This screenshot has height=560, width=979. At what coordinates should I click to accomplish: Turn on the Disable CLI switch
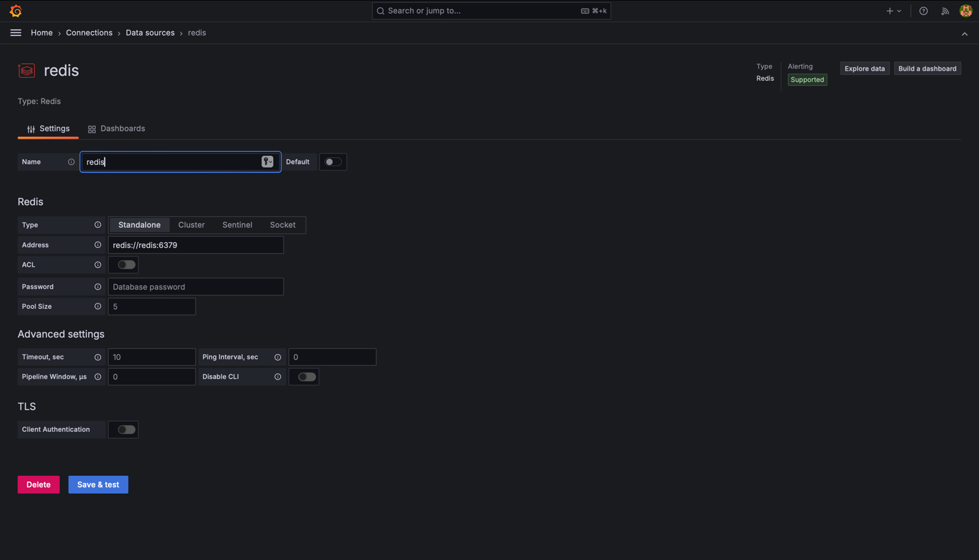[307, 377]
